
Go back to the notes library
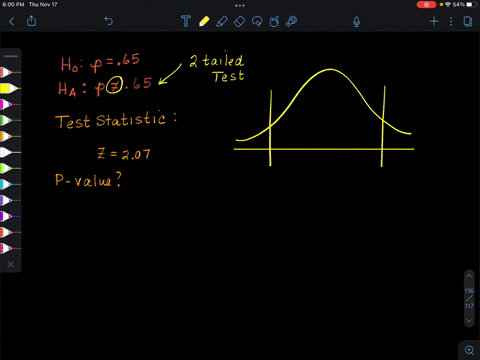12,22
